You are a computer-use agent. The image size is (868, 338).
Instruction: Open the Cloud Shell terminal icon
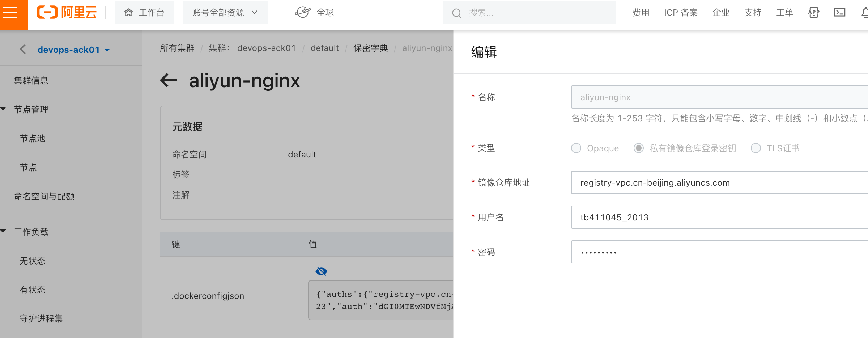coord(839,13)
